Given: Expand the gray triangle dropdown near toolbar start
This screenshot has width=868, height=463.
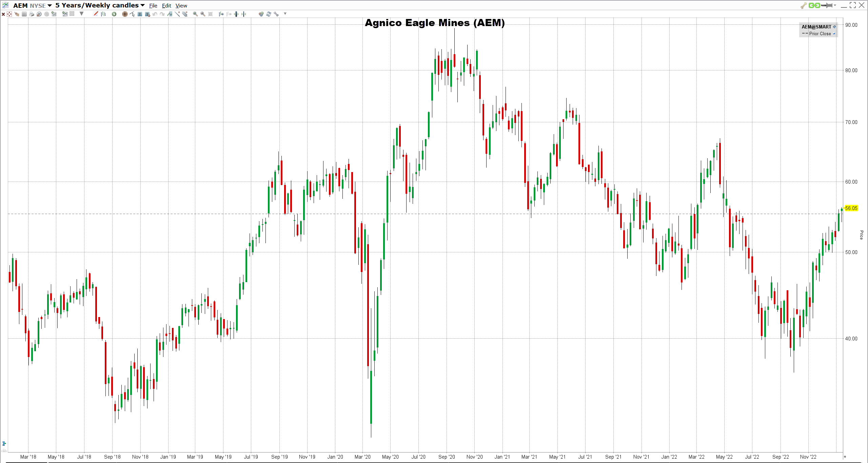Looking at the screenshot, I should (81, 14).
